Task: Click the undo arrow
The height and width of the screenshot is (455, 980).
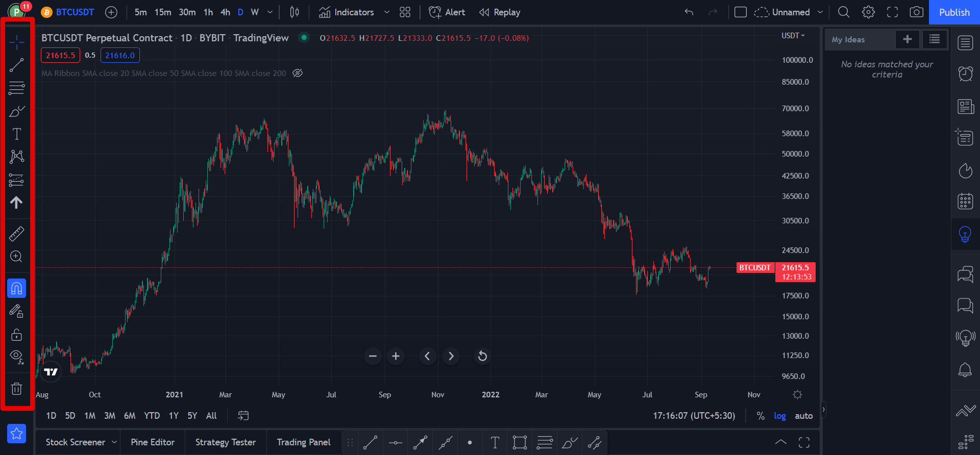Action: [x=689, y=12]
